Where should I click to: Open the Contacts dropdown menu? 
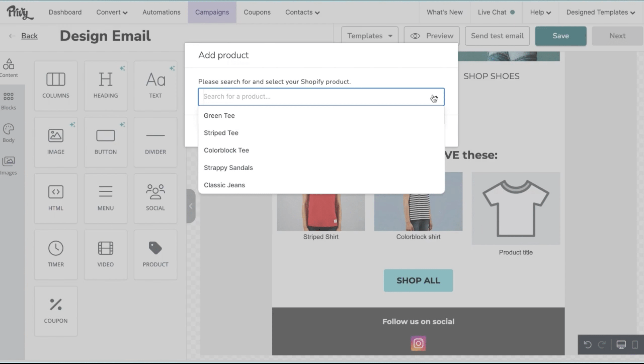click(x=302, y=12)
